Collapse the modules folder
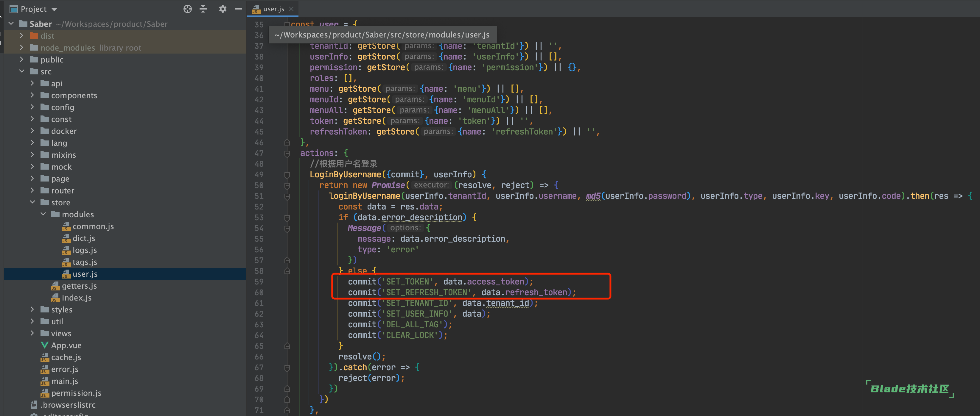 tap(43, 214)
